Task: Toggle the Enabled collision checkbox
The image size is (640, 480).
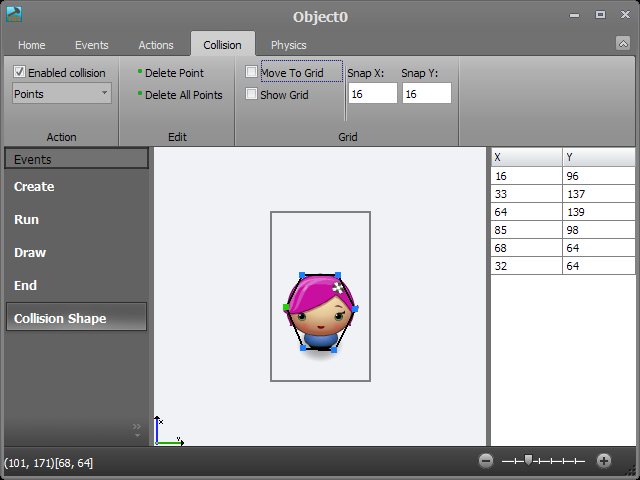Action: click(x=20, y=73)
